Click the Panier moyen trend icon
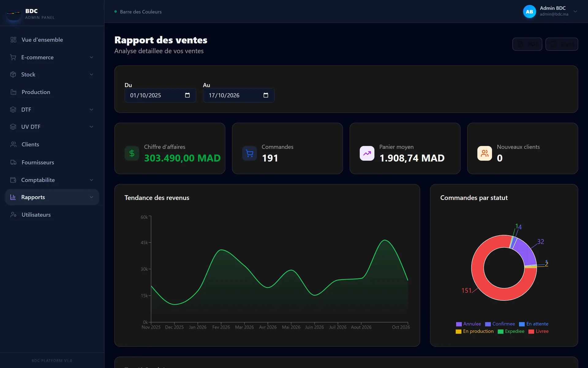Screen dimensions: 588x368 367,153
